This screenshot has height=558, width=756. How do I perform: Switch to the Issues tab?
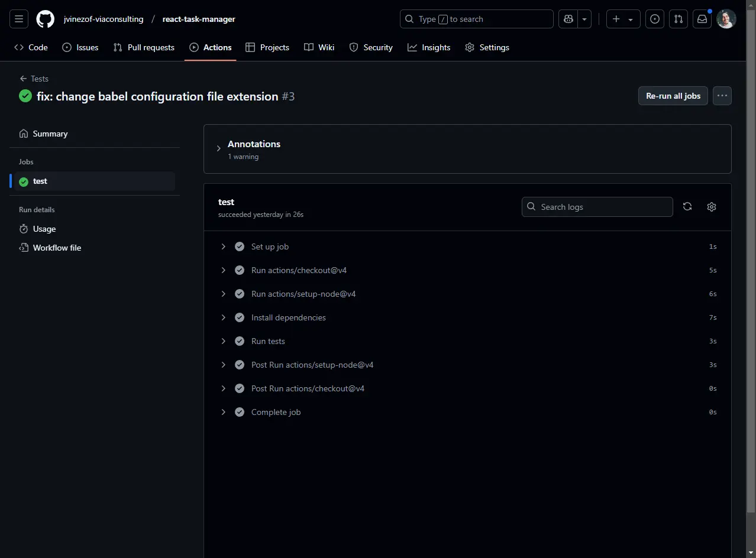(x=80, y=47)
